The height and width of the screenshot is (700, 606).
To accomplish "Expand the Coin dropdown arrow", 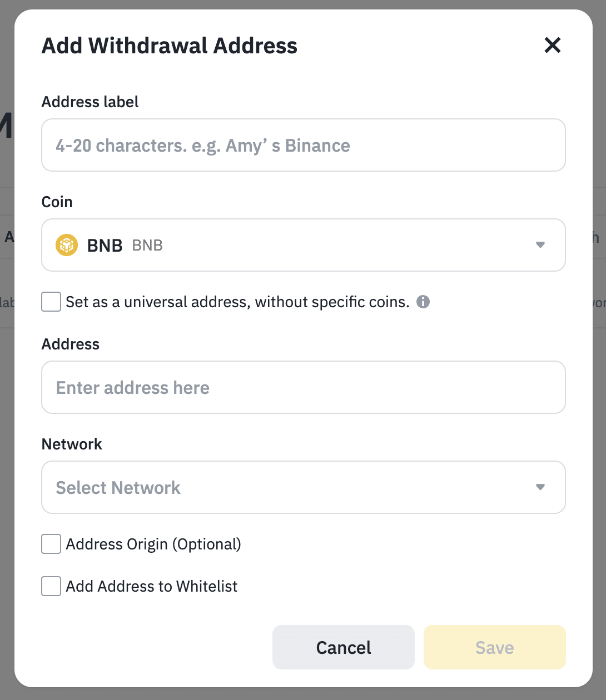I will click(x=540, y=245).
